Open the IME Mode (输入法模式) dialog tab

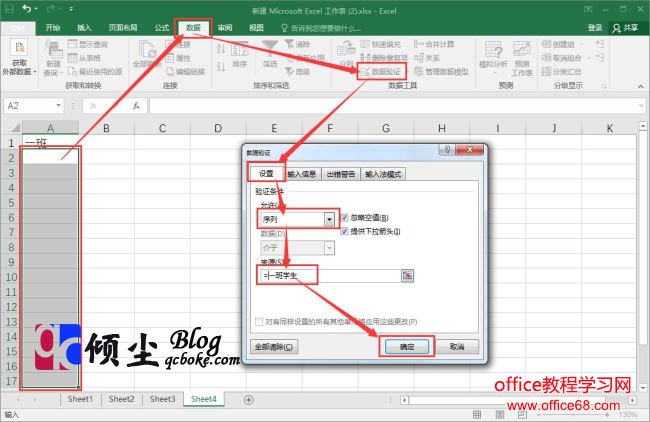click(x=383, y=174)
